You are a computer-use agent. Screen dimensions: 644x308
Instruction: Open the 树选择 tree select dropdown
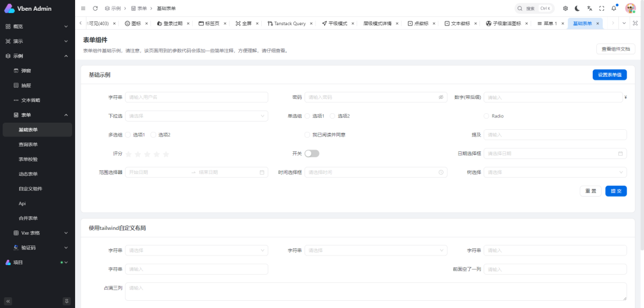click(555, 172)
